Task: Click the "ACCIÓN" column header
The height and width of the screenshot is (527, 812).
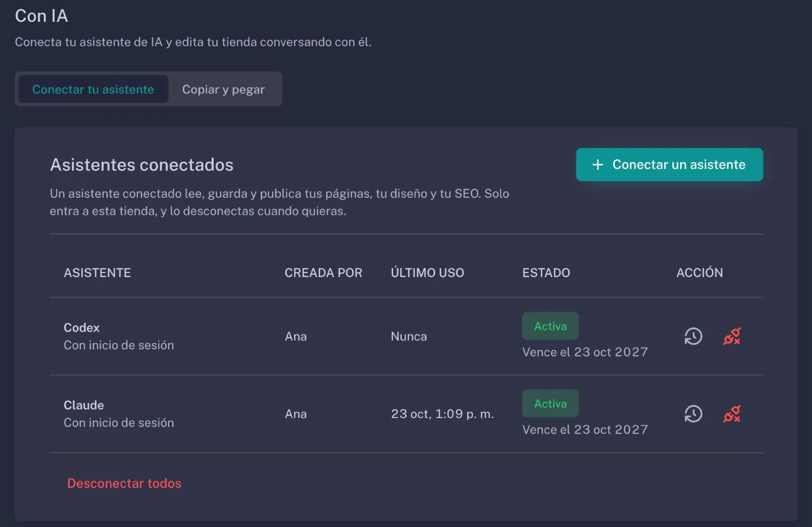Action: pos(700,272)
